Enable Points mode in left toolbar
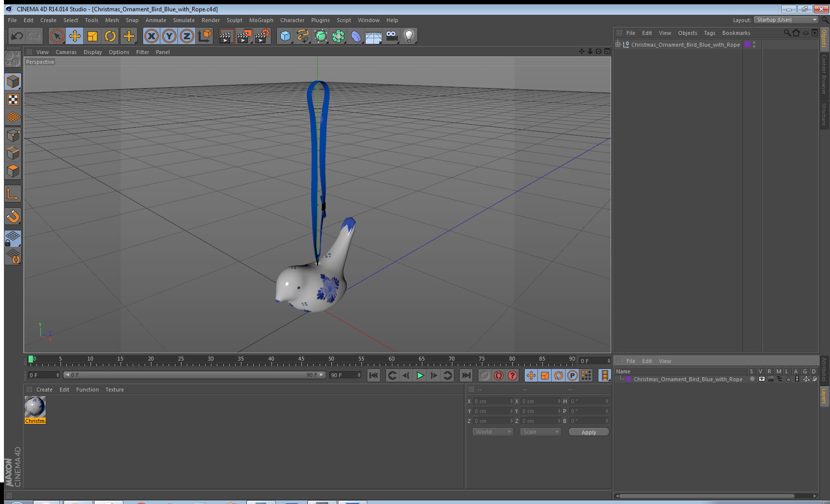The height and width of the screenshot is (504, 830). (13, 136)
